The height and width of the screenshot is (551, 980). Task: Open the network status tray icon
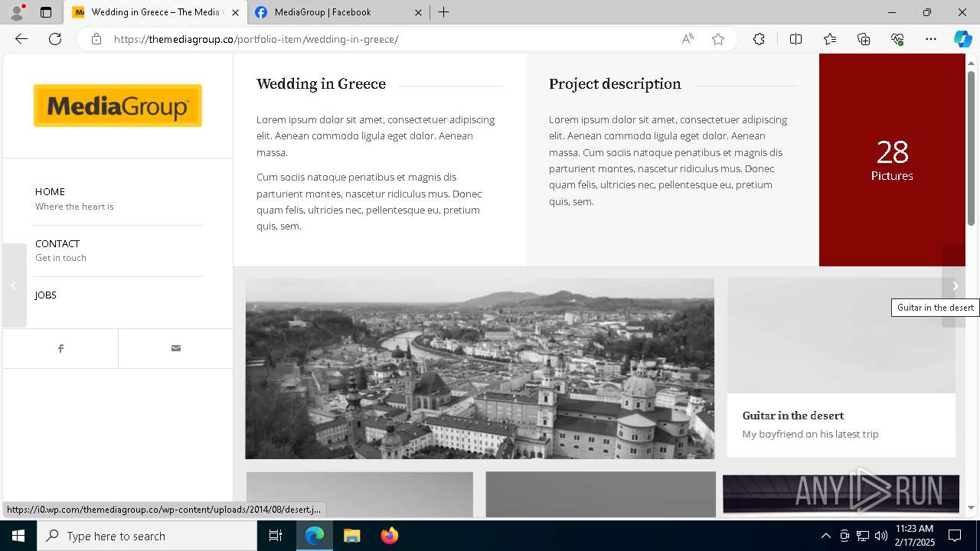tap(863, 536)
